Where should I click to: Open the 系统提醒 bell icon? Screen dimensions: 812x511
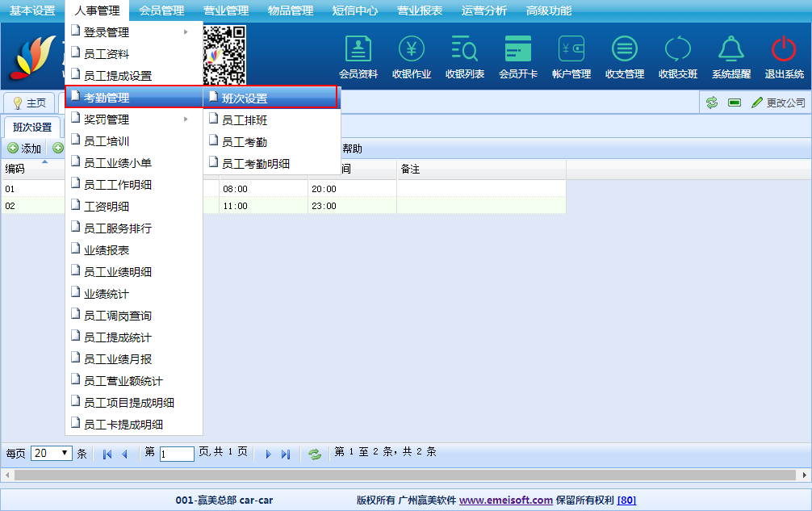point(731,50)
